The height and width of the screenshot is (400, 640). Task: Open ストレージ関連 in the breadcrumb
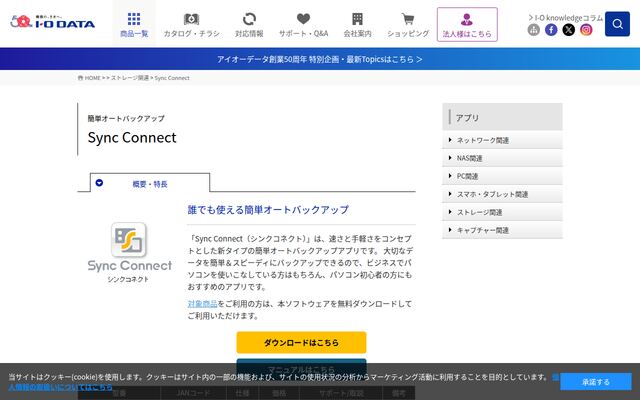[130, 78]
